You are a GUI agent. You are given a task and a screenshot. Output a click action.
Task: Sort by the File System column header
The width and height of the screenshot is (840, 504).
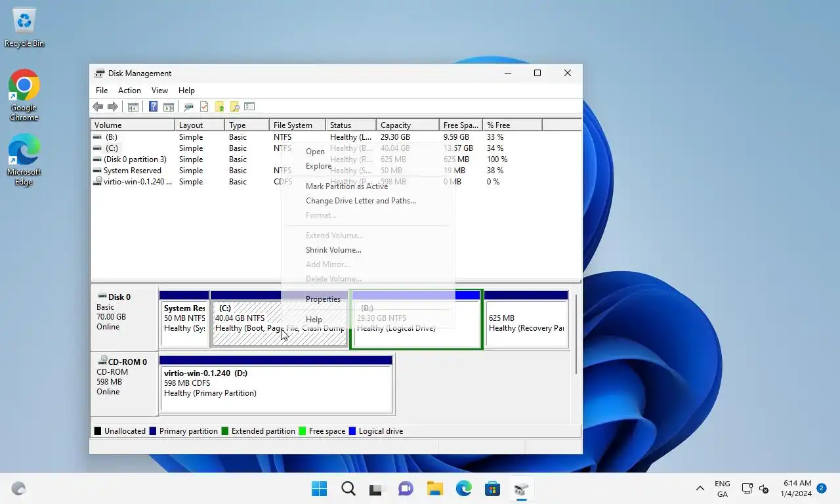pos(297,125)
